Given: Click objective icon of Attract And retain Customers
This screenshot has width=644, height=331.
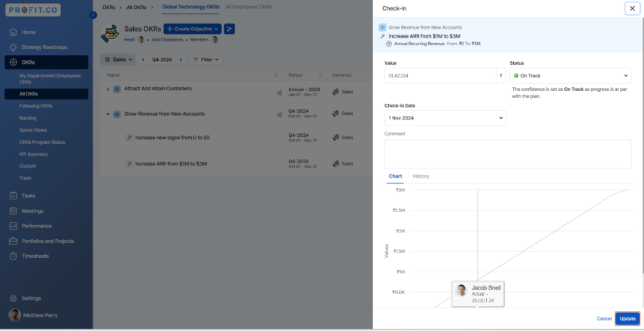Looking at the screenshot, I should click(117, 89).
